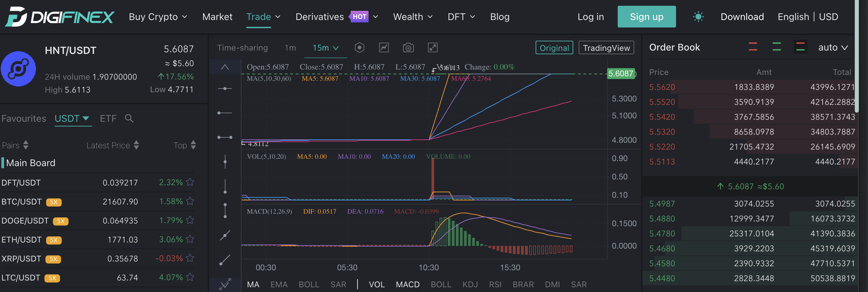The width and height of the screenshot is (868, 292).
Task: Go to the Market page
Action: tap(217, 17)
